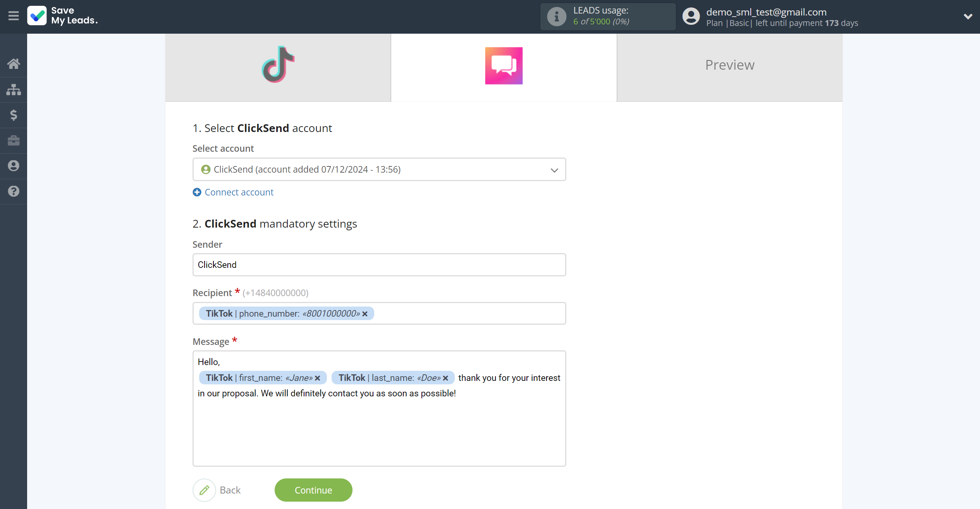Click the Recipient example number hint

point(275,293)
